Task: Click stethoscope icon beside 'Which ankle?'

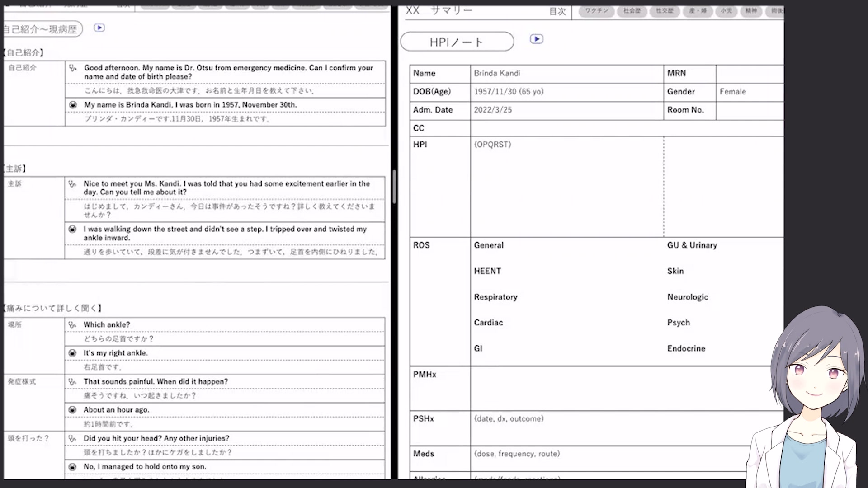Action: (x=72, y=325)
